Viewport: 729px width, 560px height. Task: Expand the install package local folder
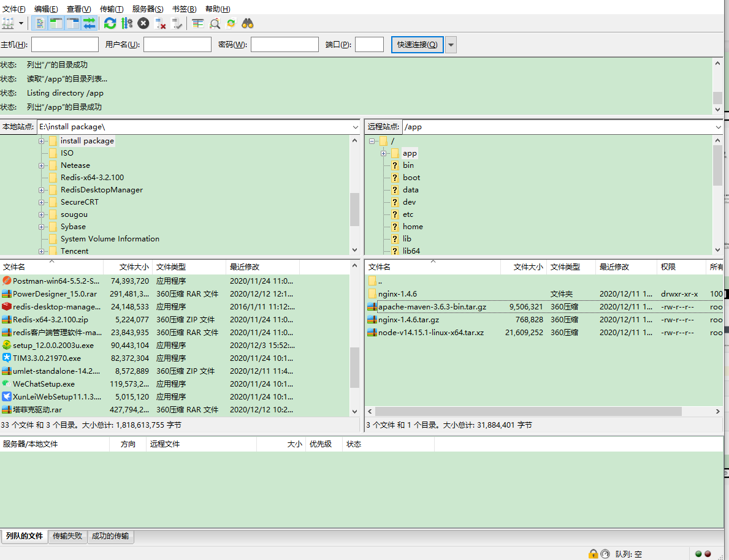pyautogui.click(x=41, y=141)
